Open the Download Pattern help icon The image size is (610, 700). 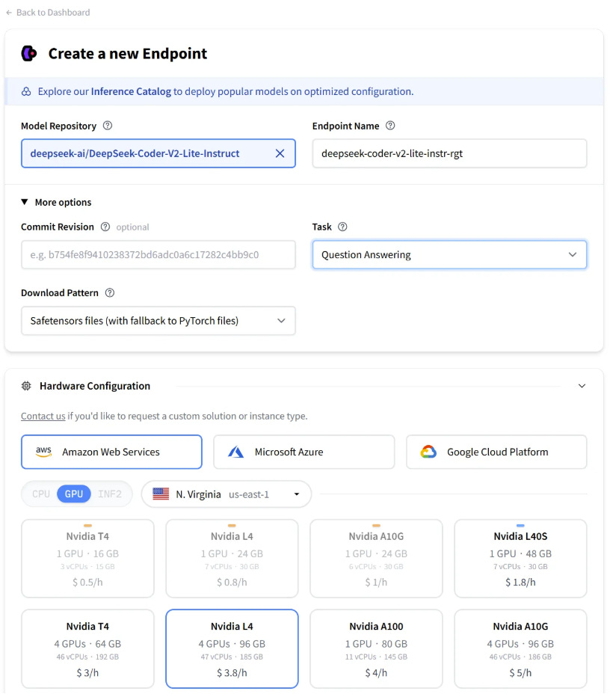tap(110, 293)
